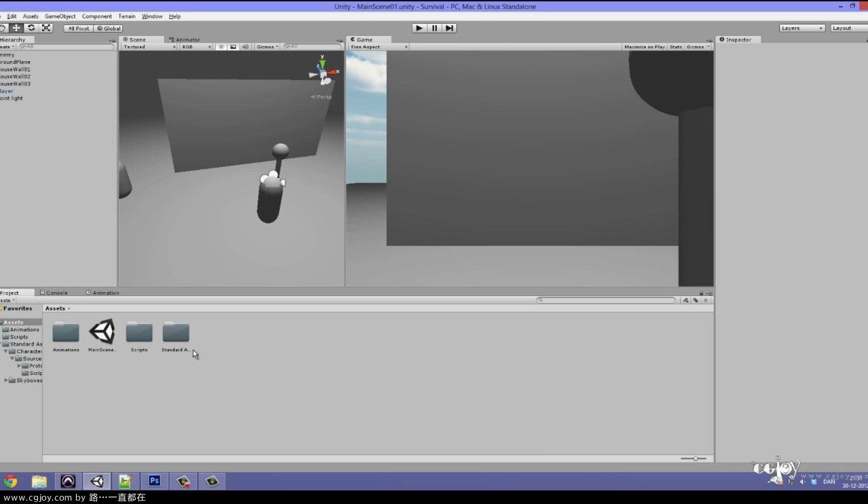
Task: Select HouseWall02 in the Hierarchy
Action: [15, 77]
